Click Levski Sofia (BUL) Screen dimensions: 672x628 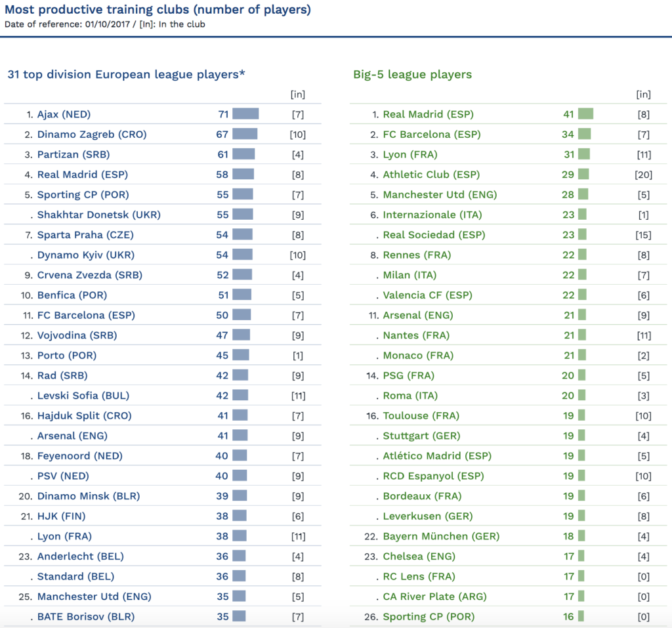pyautogui.click(x=83, y=396)
